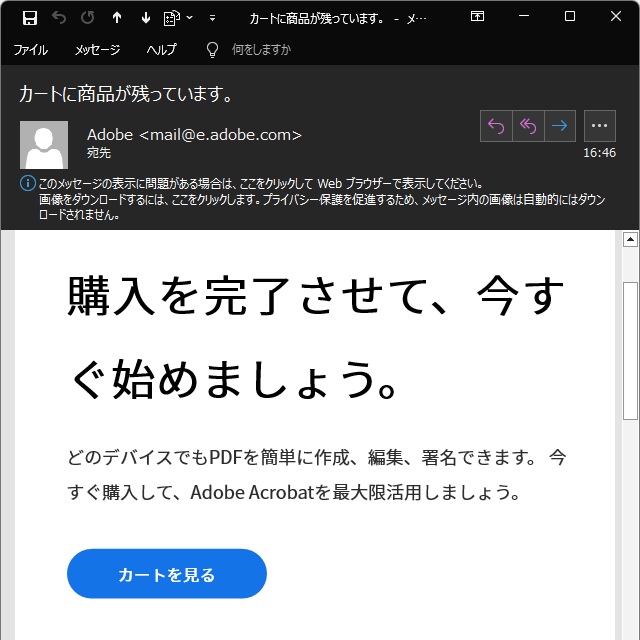Viewport: 640px width, 640px height.
Task: Click the Adobe Acrobat description paragraph
Action: click(x=317, y=475)
